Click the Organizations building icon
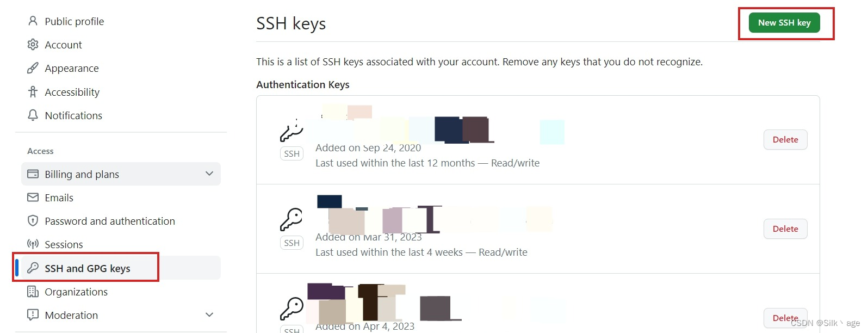Screen dimensions: 868x333 (33, 292)
